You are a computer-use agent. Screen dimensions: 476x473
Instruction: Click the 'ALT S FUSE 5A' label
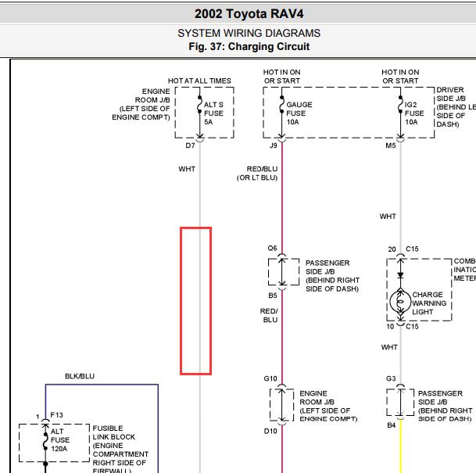point(213,113)
